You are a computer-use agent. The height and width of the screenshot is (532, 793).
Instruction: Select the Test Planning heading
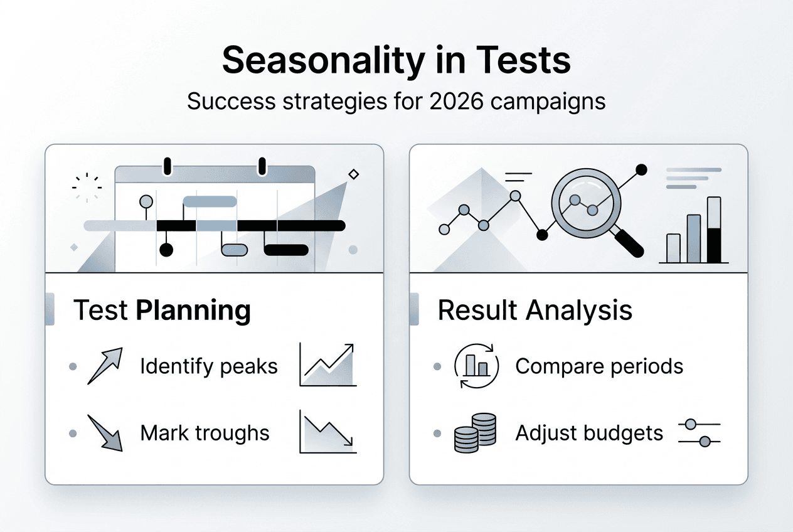(162, 311)
